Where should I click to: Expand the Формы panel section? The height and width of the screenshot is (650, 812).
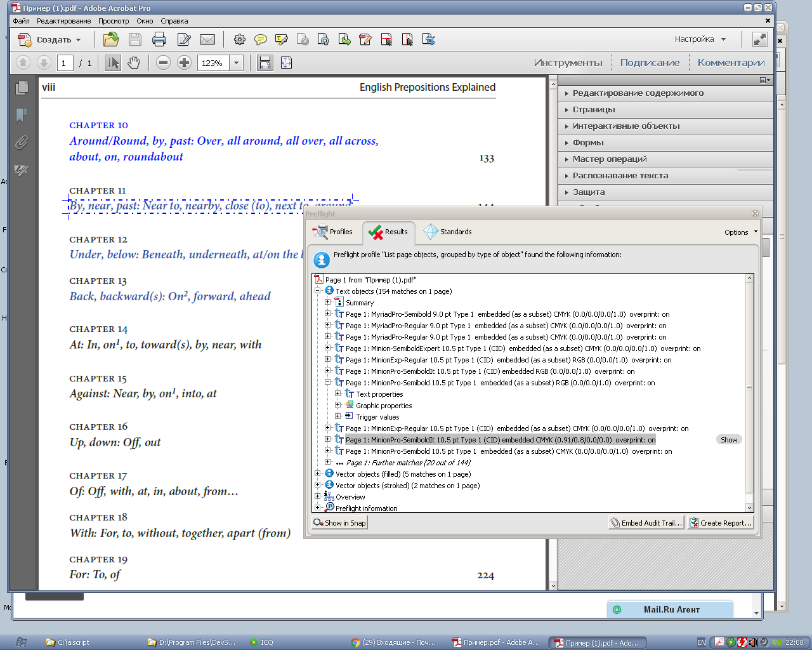point(665,143)
